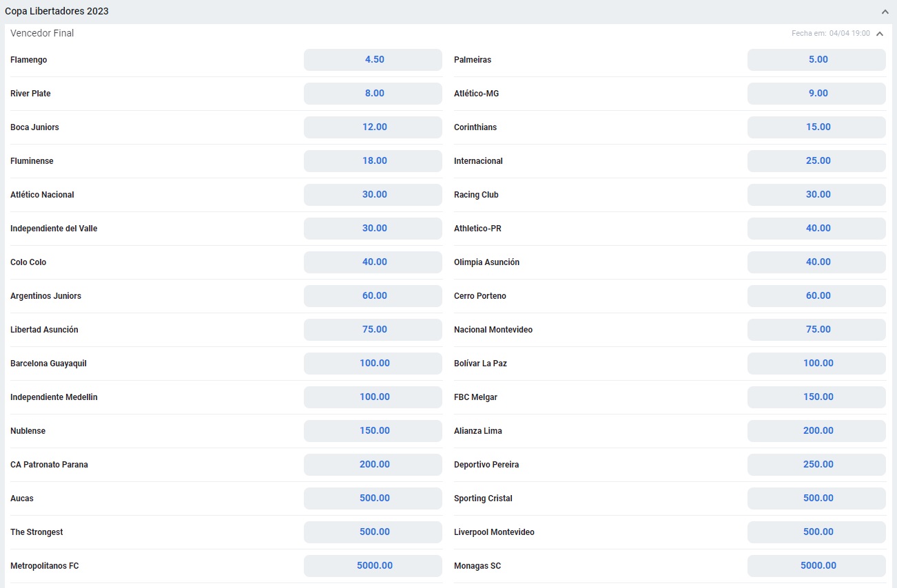Bet on Nublense 150.00

click(373, 431)
